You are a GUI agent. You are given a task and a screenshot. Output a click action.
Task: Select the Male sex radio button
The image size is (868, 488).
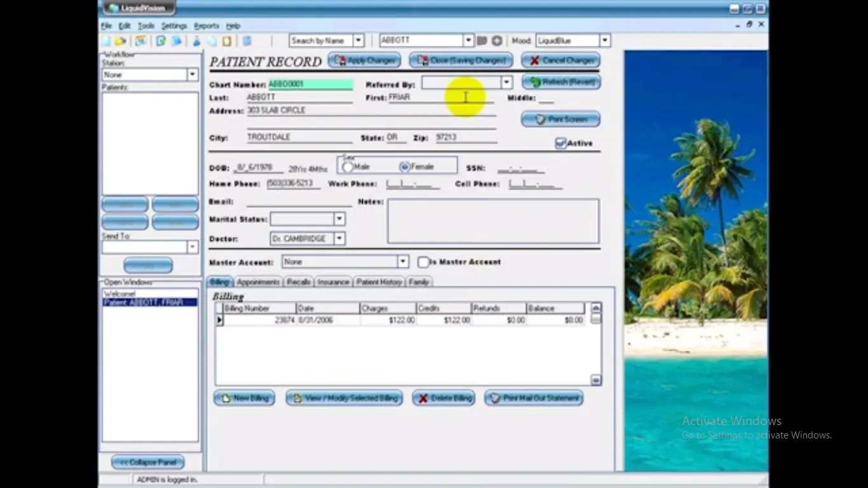(x=348, y=166)
